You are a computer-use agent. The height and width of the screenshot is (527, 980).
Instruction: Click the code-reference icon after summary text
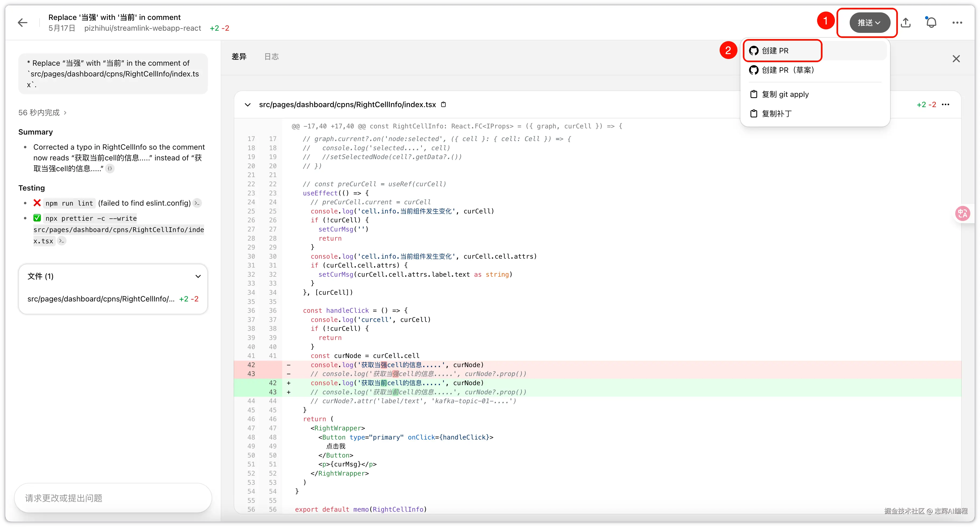point(110,168)
